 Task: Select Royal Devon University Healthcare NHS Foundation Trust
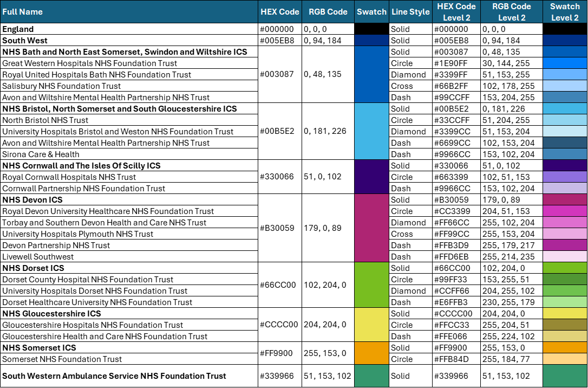click(x=129, y=211)
